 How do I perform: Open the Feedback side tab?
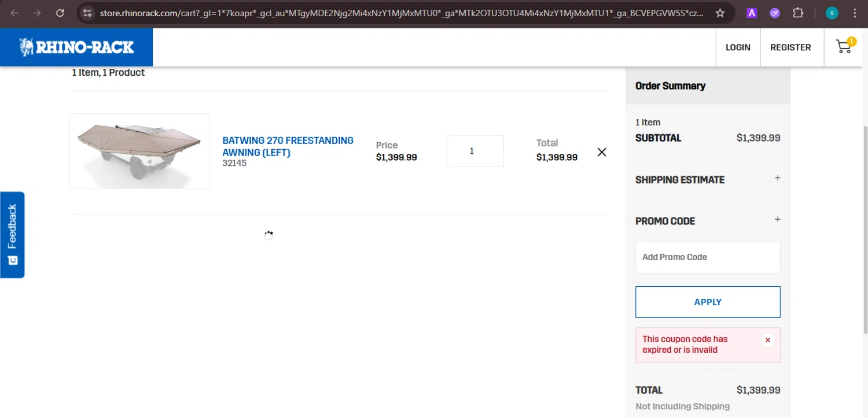[12, 235]
